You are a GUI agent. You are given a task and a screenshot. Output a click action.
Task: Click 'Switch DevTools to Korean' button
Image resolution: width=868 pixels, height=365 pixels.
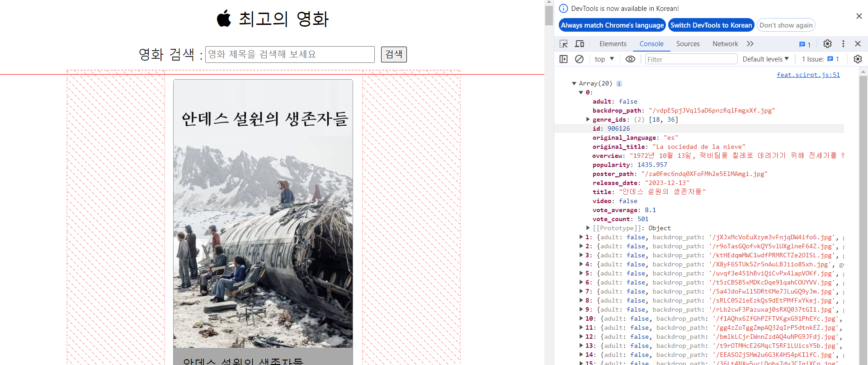(x=711, y=25)
